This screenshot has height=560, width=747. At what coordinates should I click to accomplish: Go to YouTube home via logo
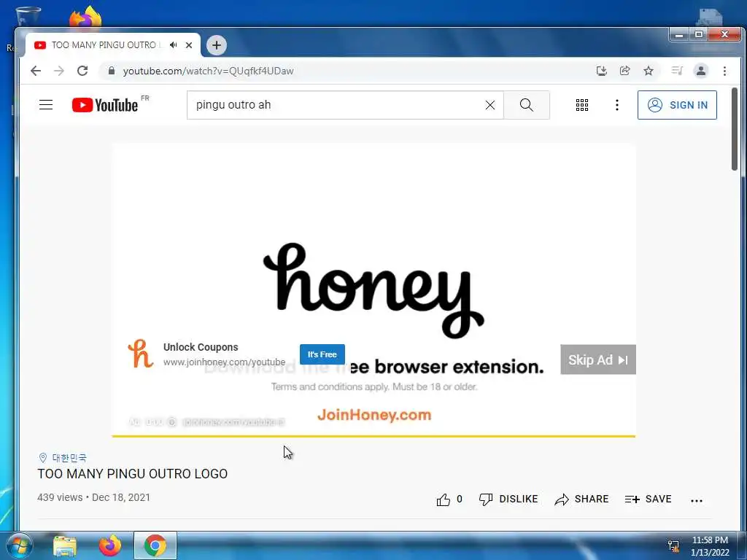click(105, 105)
